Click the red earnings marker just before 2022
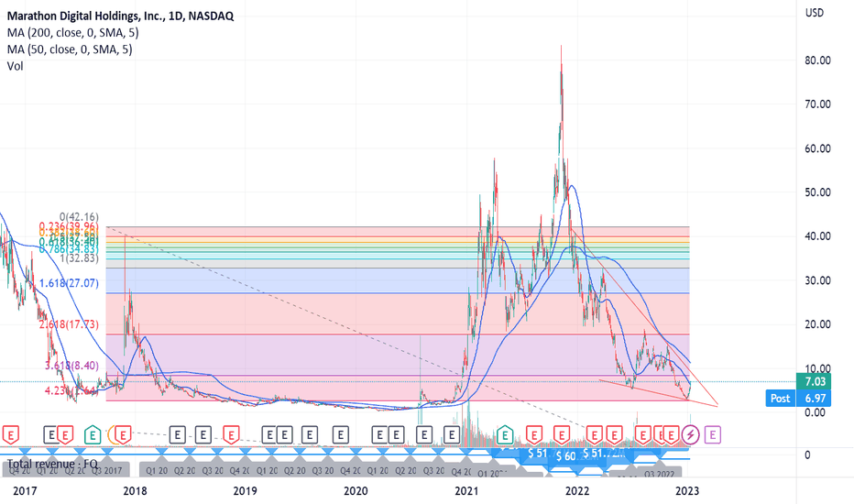 tap(561, 435)
